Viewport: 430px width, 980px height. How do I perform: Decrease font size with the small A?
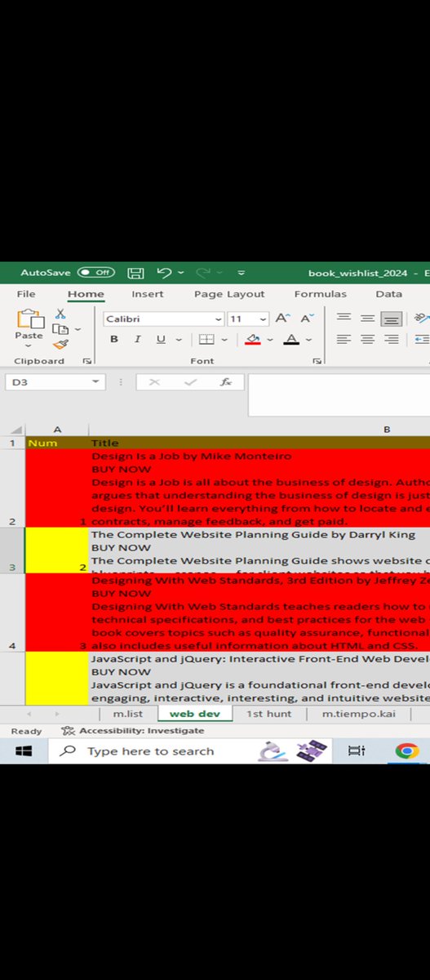pyautogui.click(x=307, y=318)
